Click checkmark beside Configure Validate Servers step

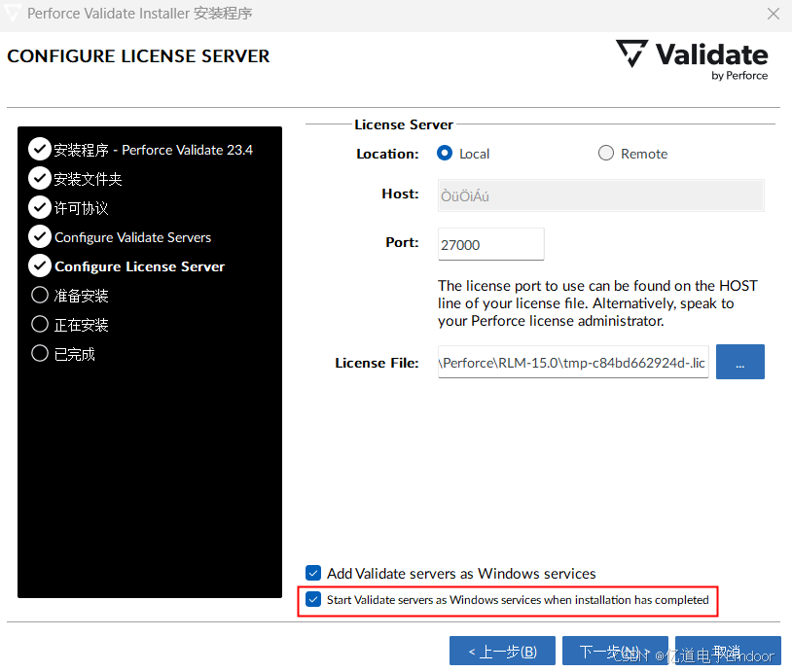coord(39,236)
